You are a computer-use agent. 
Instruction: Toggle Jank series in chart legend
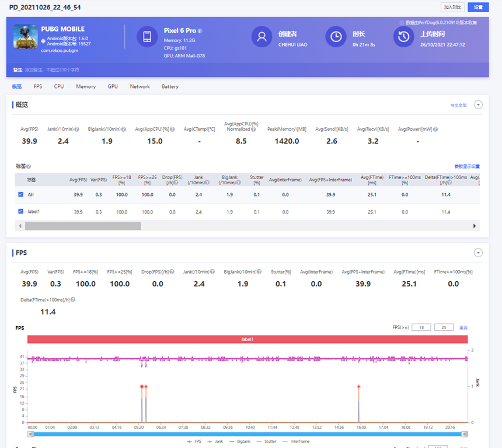point(216,442)
